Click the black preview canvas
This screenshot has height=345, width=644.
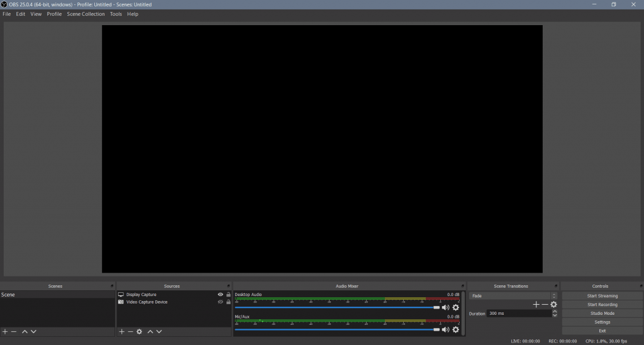pos(322,149)
